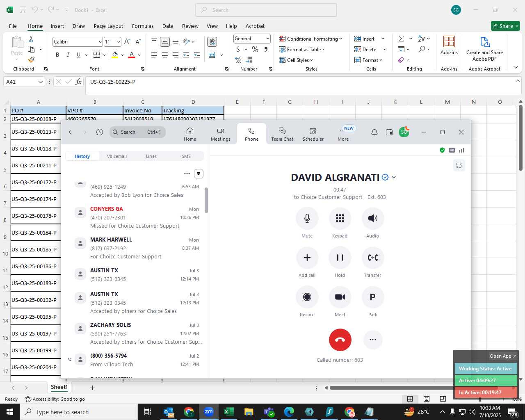Open Excel from Windows taskbar

pos(228,412)
